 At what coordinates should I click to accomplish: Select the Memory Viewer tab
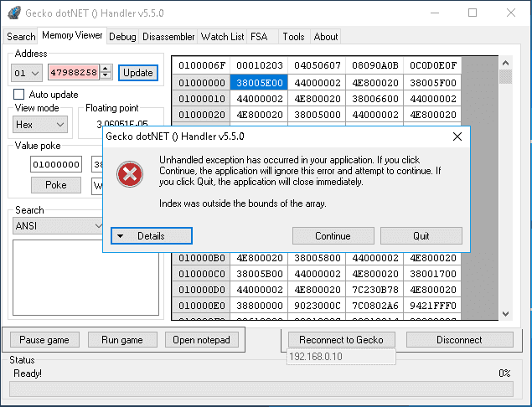72,35
